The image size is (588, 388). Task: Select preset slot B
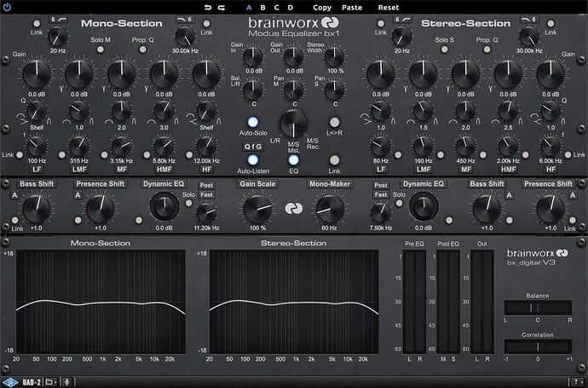[262, 8]
